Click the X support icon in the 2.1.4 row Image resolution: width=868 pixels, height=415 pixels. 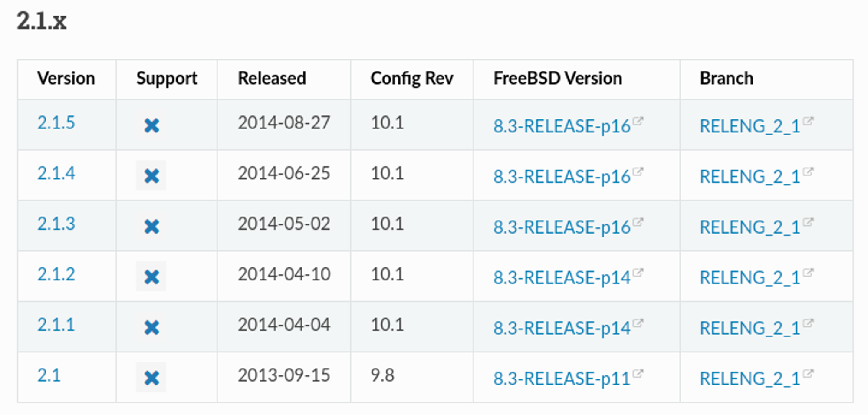click(151, 176)
